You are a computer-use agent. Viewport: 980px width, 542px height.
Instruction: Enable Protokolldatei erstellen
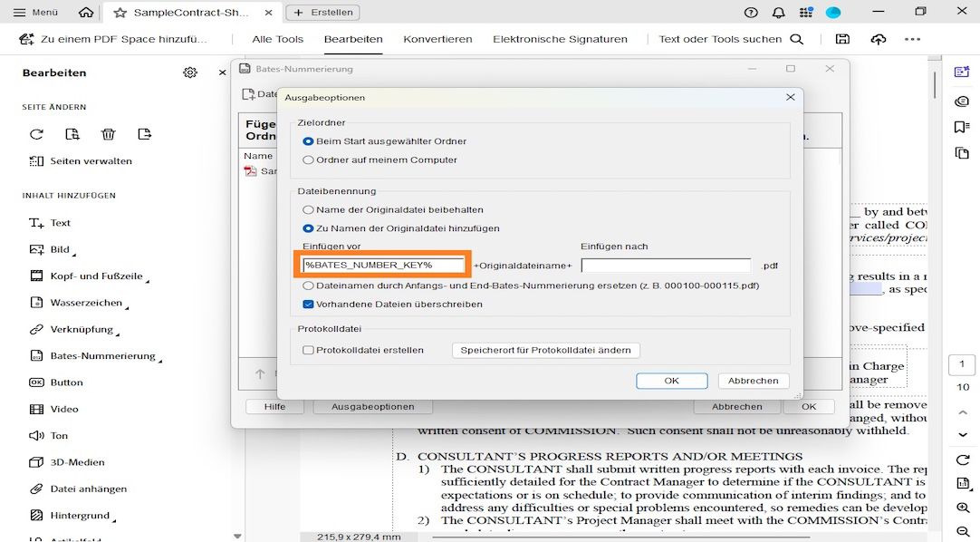pos(311,350)
